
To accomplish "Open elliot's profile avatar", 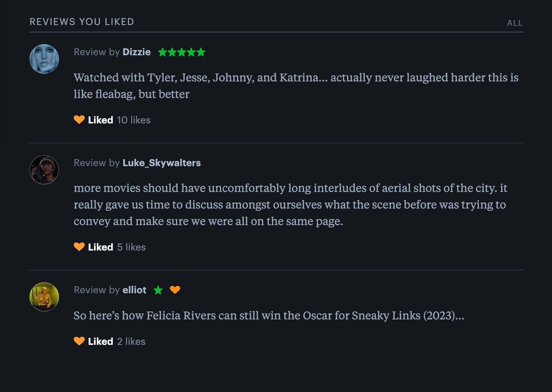I will coord(44,297).
